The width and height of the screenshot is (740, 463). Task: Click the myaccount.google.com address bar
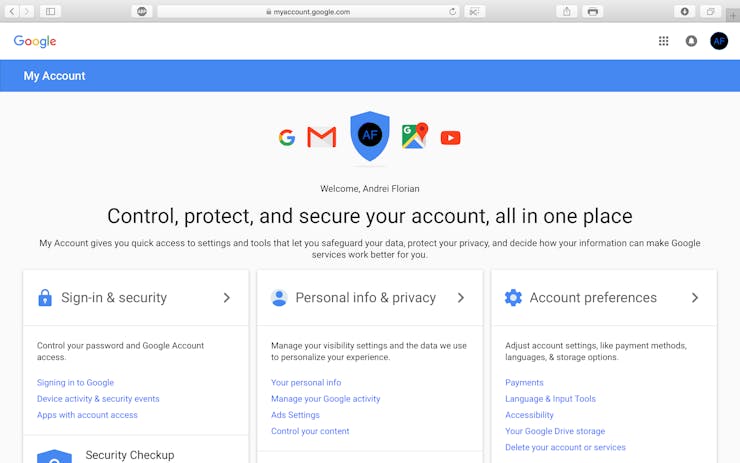(309, 11)
